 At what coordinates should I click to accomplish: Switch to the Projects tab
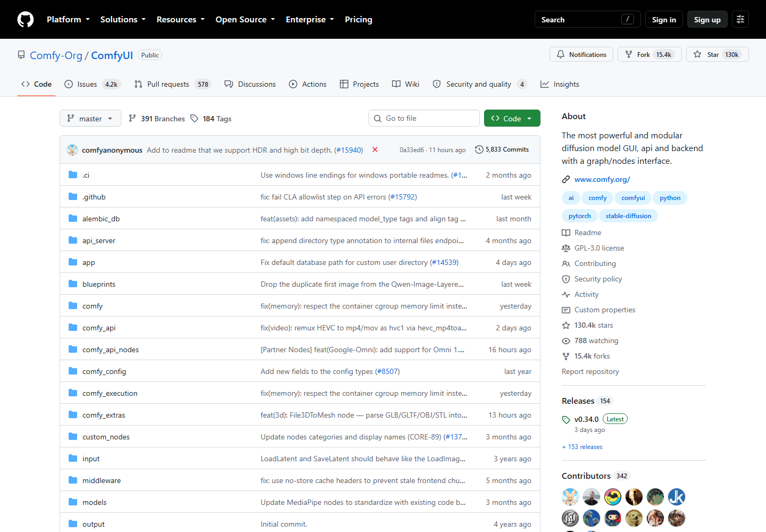360,84
